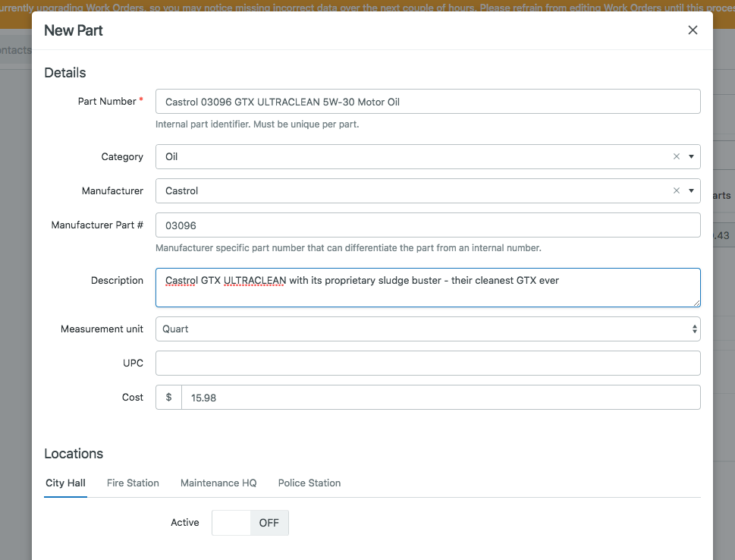Click inside the Description text area

click(428, 288)
